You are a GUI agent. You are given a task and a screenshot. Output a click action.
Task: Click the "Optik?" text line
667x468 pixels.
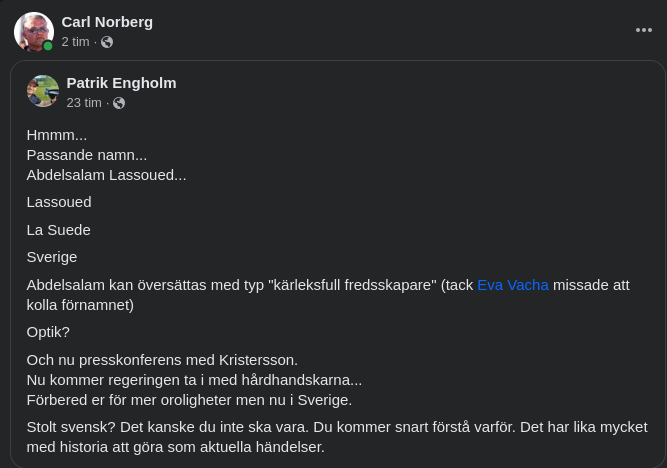(48, 332)
